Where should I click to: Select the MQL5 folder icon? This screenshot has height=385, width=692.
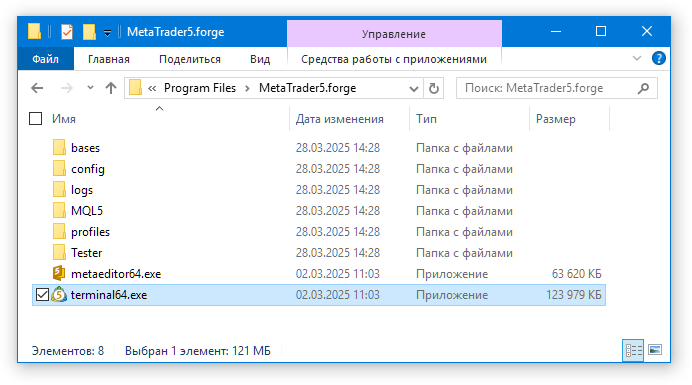(x=59, y=211)
